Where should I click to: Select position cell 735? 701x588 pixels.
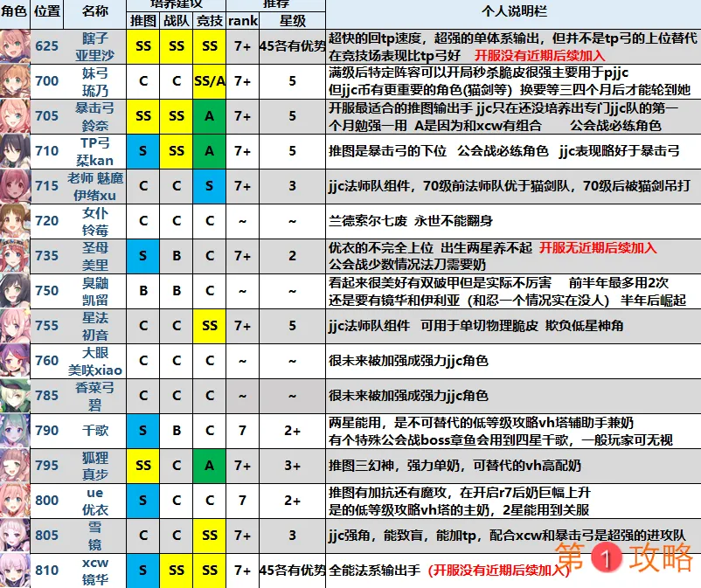(47, 256)
